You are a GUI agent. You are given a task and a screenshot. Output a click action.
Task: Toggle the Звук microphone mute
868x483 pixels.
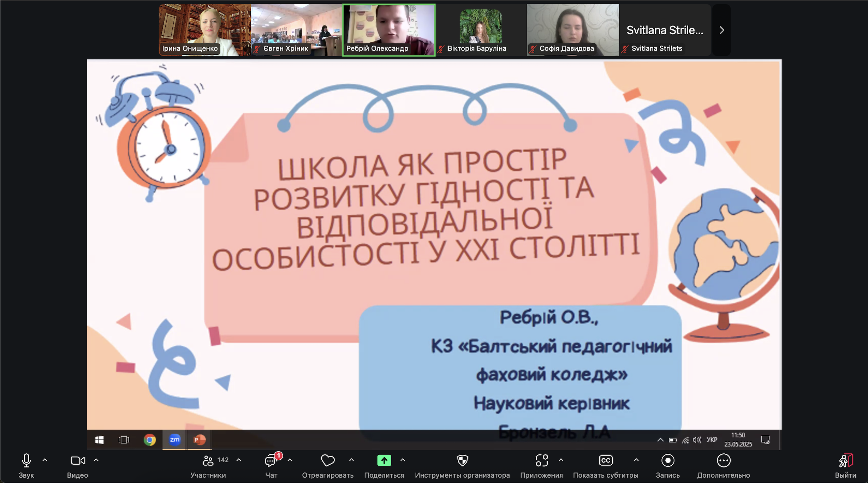pyautogui.click(x=26, y=460)
